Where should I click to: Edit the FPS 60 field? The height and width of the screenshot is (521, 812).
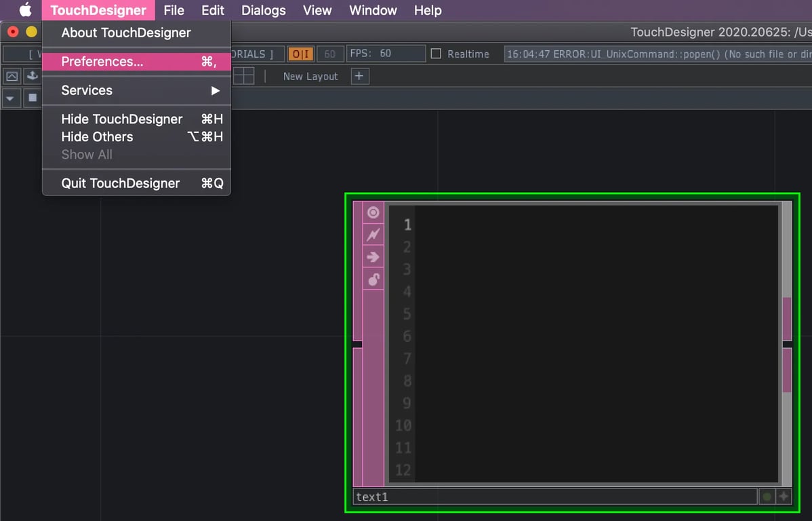386,54
